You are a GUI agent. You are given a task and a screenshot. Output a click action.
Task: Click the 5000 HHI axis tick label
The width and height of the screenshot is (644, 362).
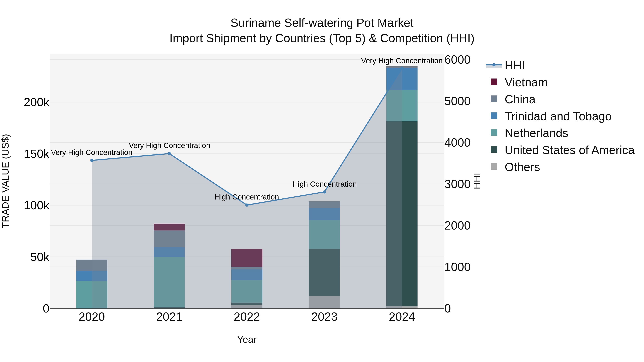[x=457, y=101]
